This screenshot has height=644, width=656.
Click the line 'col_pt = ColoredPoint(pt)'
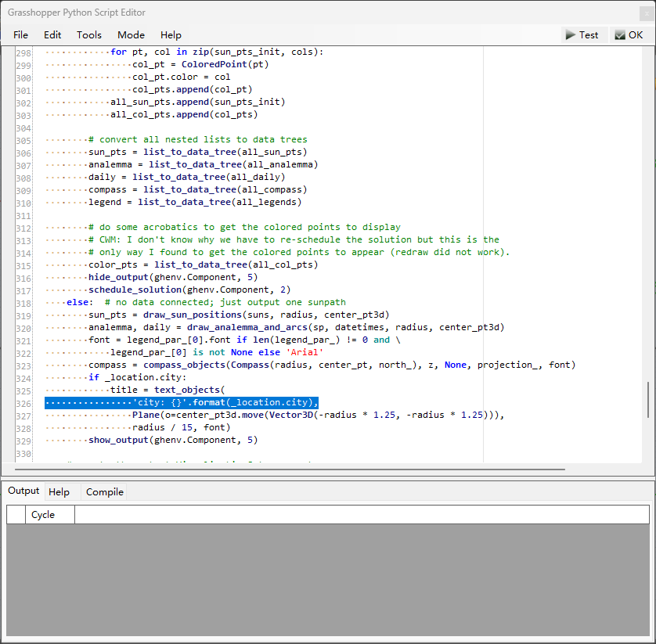(x=200, y=64)
